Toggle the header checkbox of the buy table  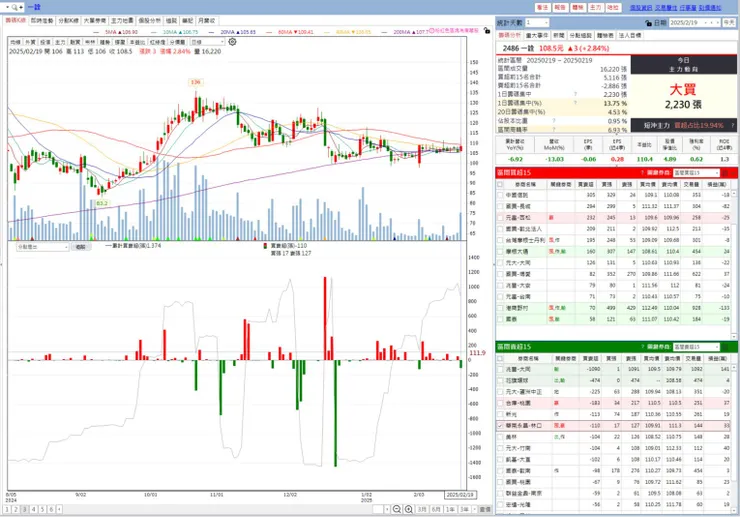500,184
